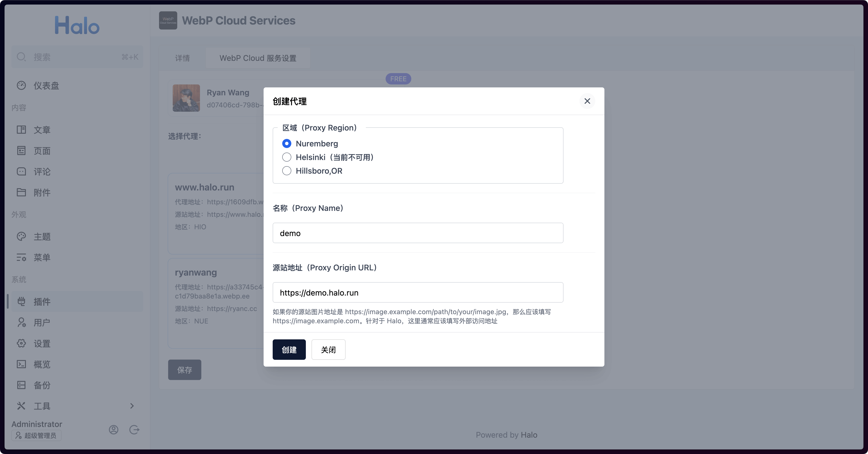Image resolution: width=868 pixels, height=454 pixels.
Task: Switch to the WebP Cloud 服务设置 tab
Action: (x=258, y=58)
